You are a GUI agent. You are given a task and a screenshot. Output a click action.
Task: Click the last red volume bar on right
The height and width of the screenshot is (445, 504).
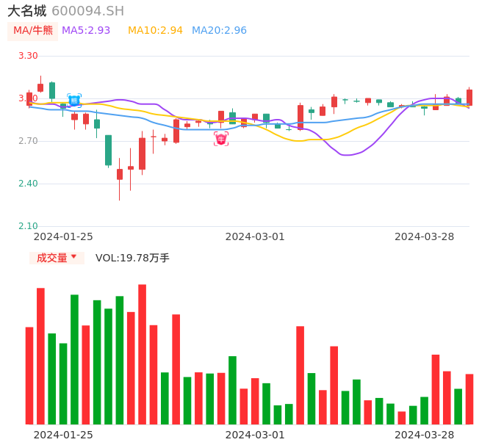[x=469, y=399]
